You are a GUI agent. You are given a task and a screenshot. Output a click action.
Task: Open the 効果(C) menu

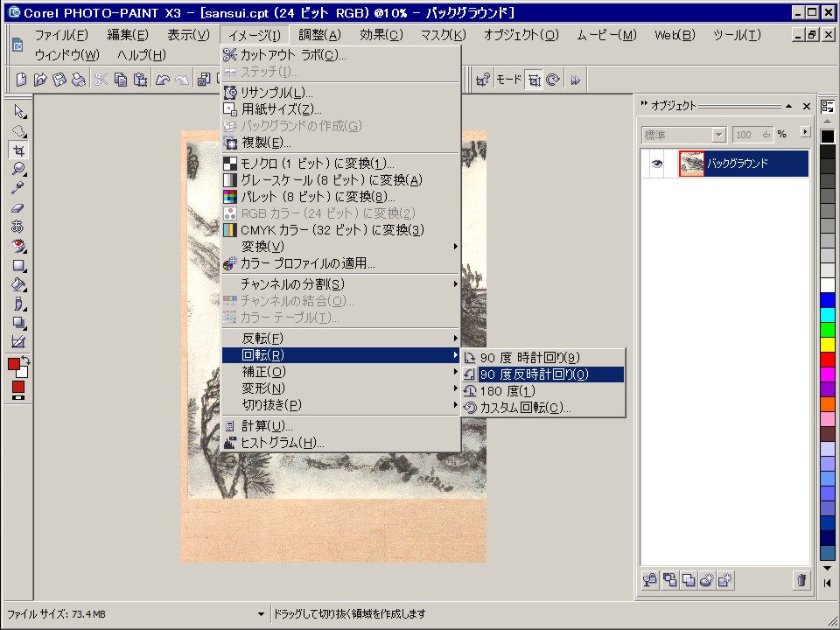(x=381, y=35)
